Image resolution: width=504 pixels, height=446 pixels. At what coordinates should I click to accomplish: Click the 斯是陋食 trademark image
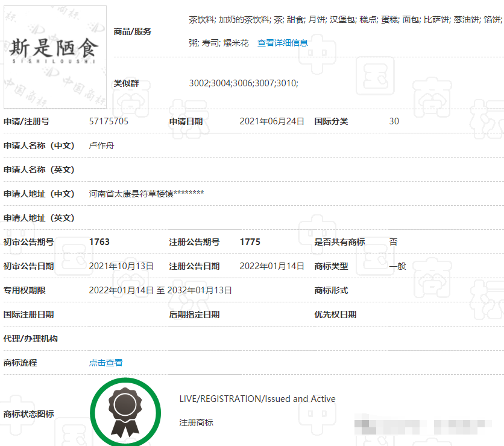[55, 57]
